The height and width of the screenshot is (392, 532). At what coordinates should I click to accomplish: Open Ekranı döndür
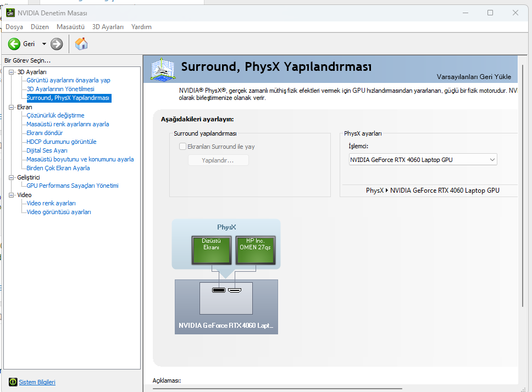click(45, 133)
